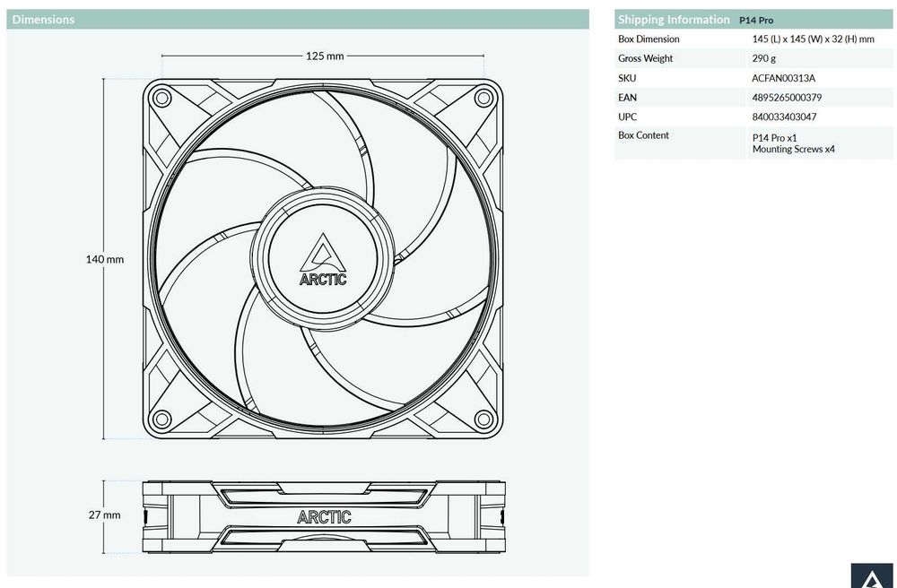Click the ACFAN00313A SKU value
This screenshot has width=897, height=588.
pyautogui.click(x=783, y=78)
